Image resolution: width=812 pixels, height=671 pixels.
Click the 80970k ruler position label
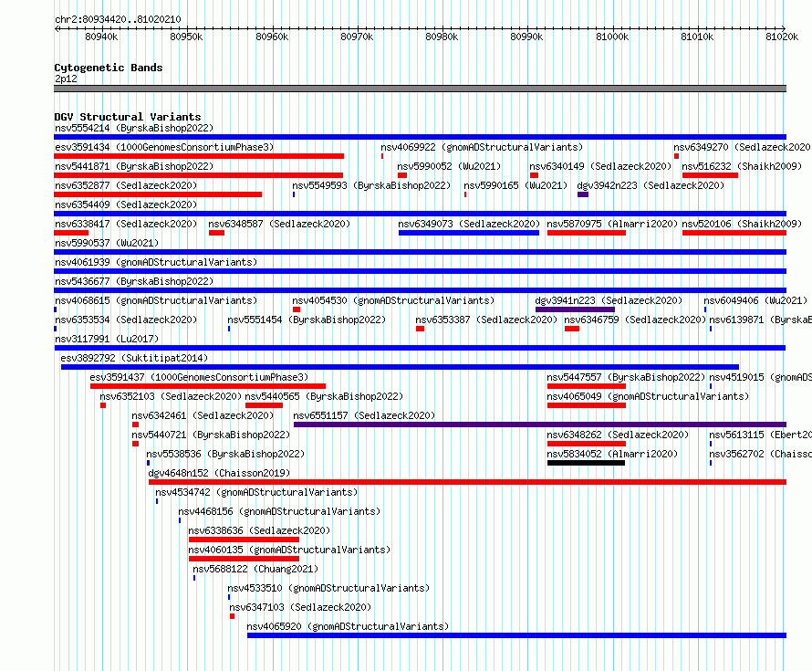click(357, 37)
